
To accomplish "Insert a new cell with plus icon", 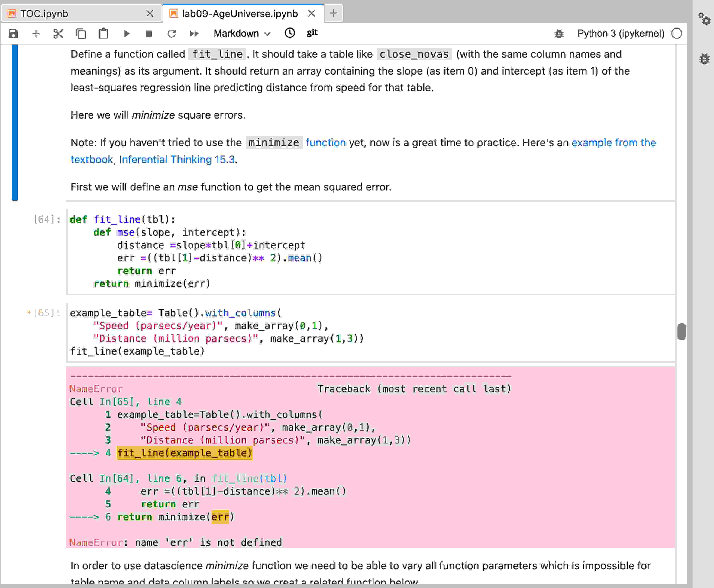I will tap(36, 34).
